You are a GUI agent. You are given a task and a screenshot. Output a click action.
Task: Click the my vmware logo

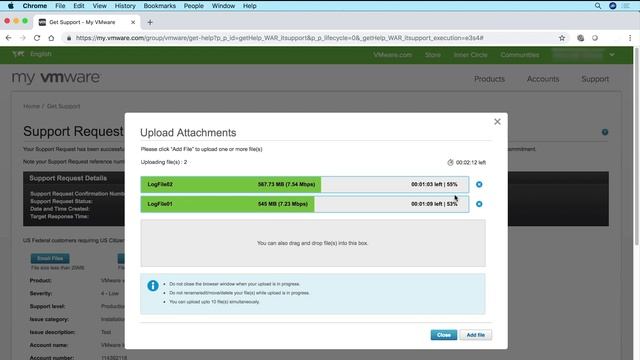click(56, 77)
